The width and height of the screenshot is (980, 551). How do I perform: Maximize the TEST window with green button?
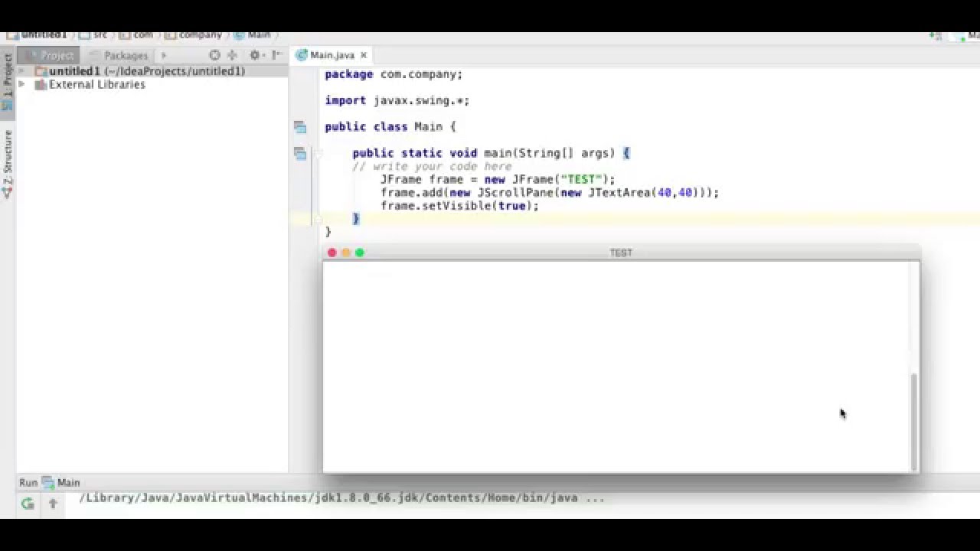[360, 253]
